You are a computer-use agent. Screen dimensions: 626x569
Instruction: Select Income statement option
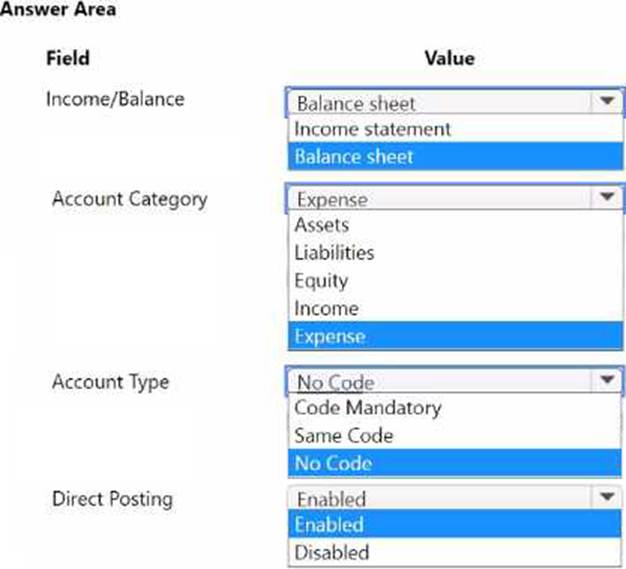372,129
